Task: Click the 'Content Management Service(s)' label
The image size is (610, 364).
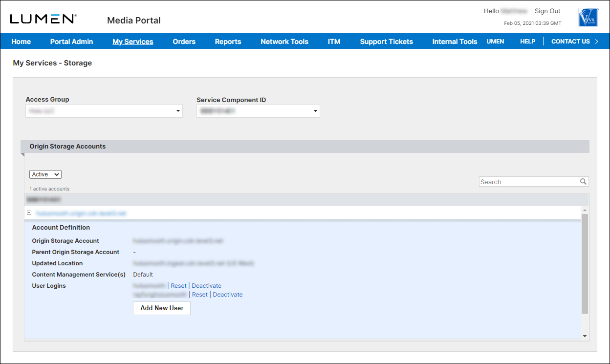Action: 79,275
